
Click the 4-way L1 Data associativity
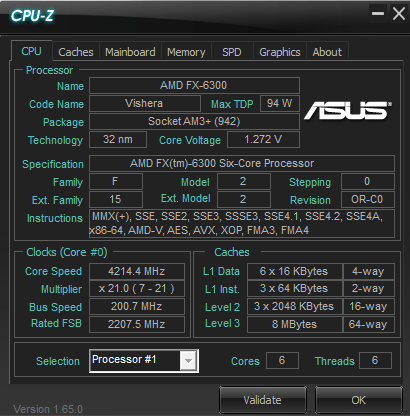pos(369,271)
